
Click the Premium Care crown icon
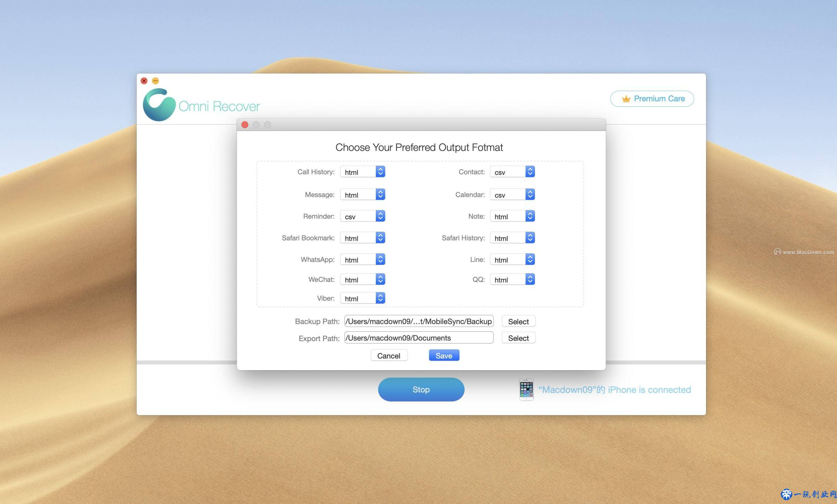(x=626, y=99)
